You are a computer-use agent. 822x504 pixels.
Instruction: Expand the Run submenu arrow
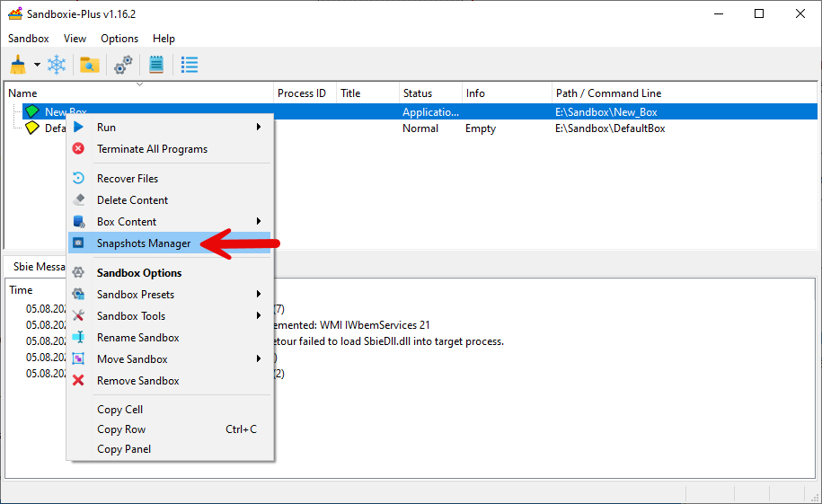point(259,127)
